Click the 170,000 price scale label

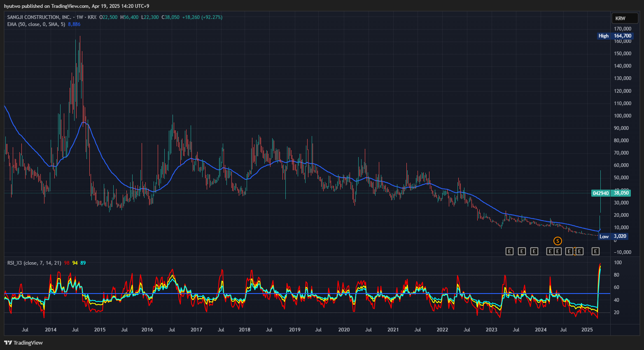pos(623,29)
